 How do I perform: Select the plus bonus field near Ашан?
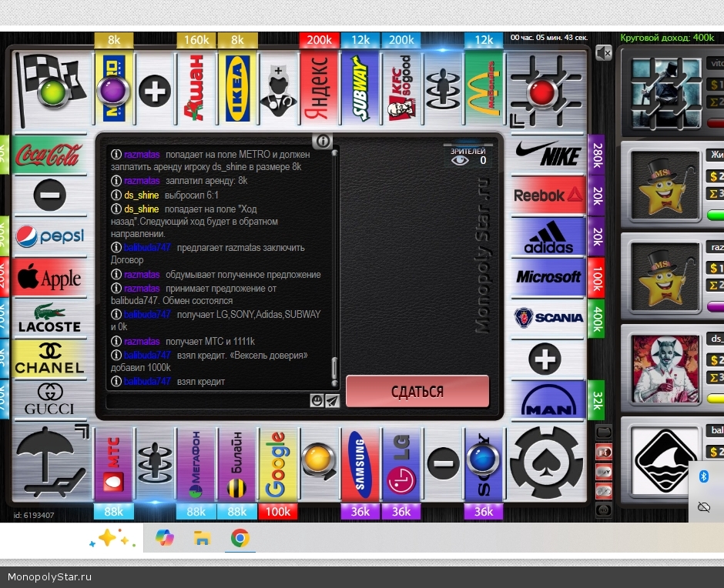[x=155, y=90]
